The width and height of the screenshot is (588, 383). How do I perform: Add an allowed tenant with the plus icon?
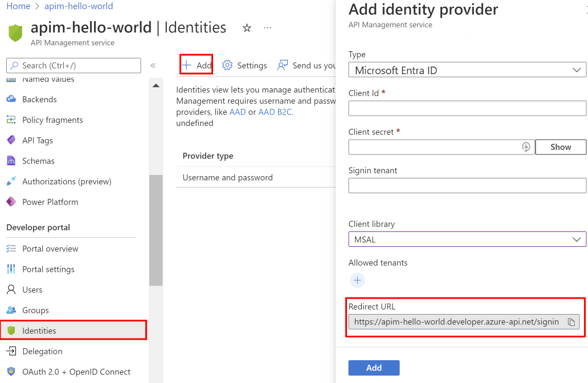pos(357,280)
